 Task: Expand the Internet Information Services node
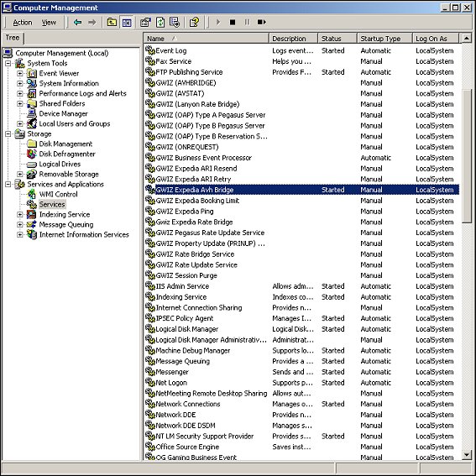(20, 235)
